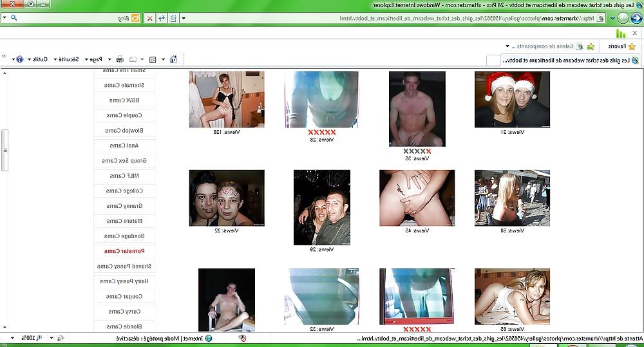Screen dimensions: 644x347
Task: Click the security settings status bar icon
Action: pyautogui.click(x=61, y=339)
